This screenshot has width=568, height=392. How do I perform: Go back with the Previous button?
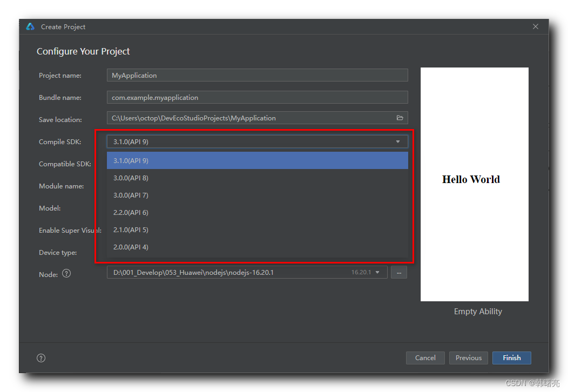pos(468,357)
